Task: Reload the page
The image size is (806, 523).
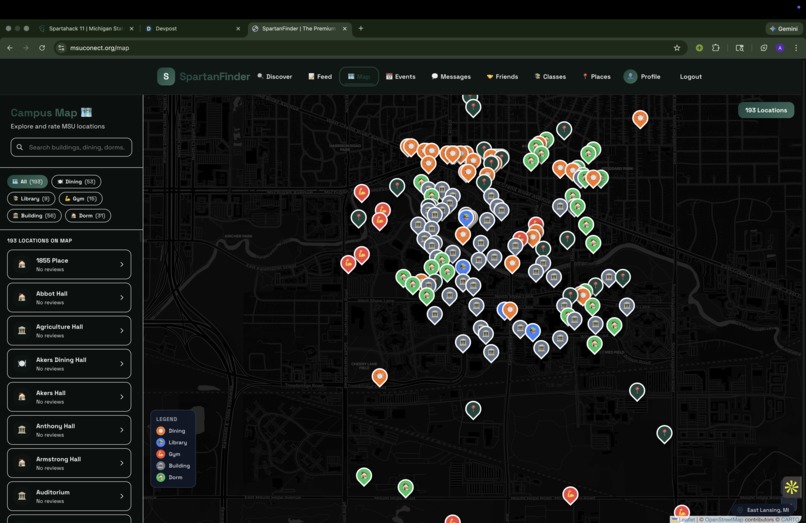Action: (x=42, y=48)
